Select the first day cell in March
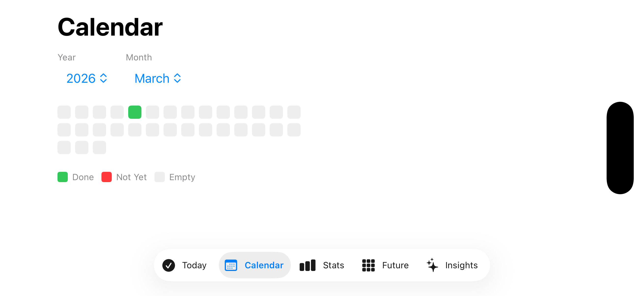The image size is (644, 296). click(x=64, y=112)
